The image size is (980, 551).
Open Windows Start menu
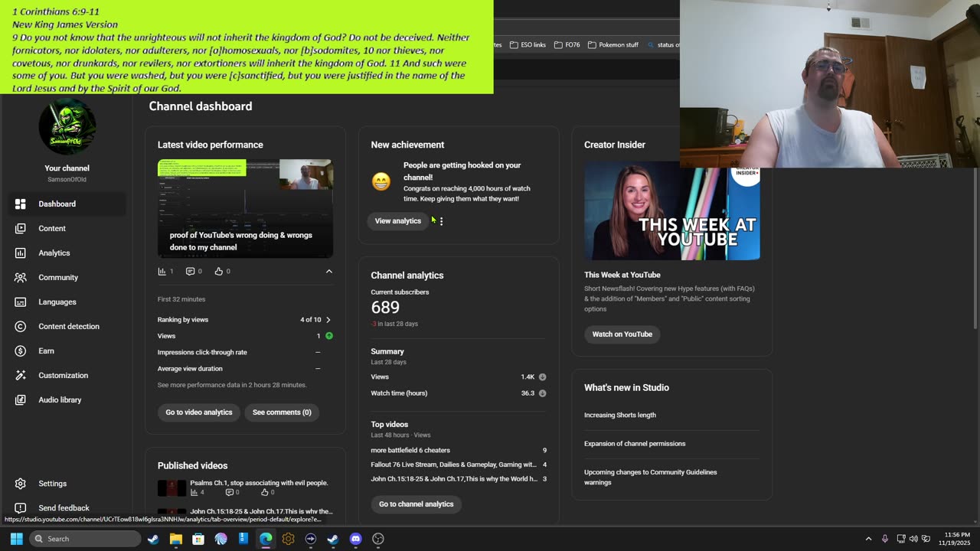[16, 539]
